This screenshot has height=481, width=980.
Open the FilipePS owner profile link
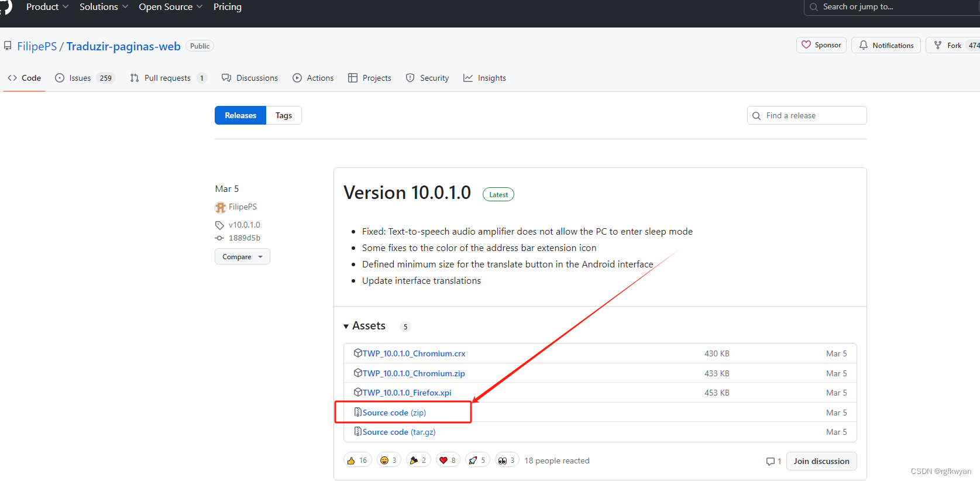37,46
